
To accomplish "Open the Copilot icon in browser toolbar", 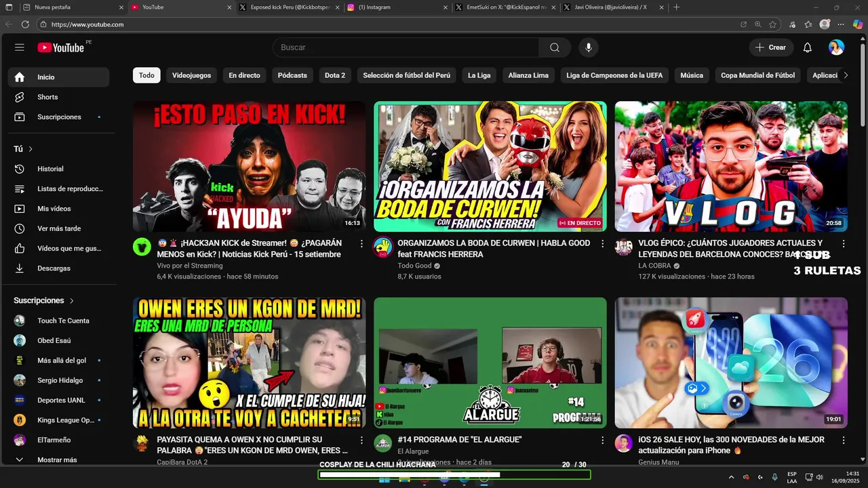I will click(858, 24).
